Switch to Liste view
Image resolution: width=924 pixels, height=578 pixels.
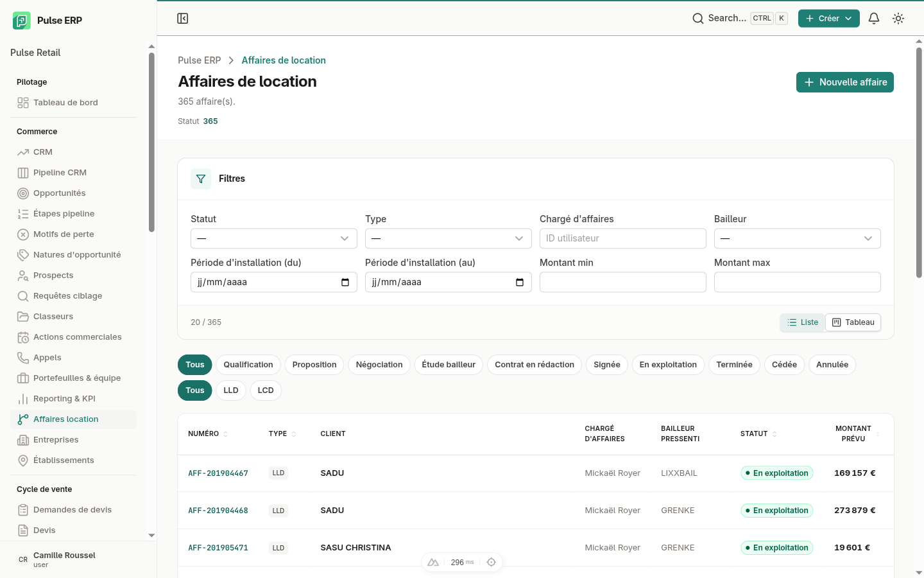click(803, 322)
